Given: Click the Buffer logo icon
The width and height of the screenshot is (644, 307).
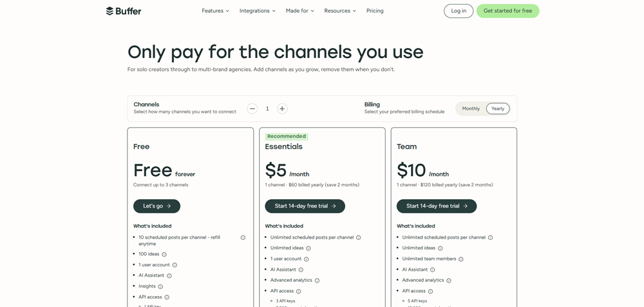Looking at the screenshot, I should point(109,11).
